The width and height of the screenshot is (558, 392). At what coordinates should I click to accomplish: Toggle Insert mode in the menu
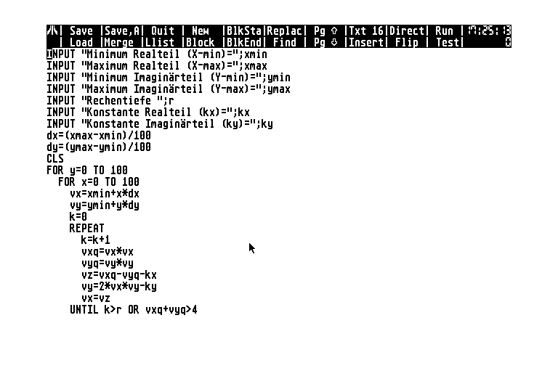pos(366,42)
